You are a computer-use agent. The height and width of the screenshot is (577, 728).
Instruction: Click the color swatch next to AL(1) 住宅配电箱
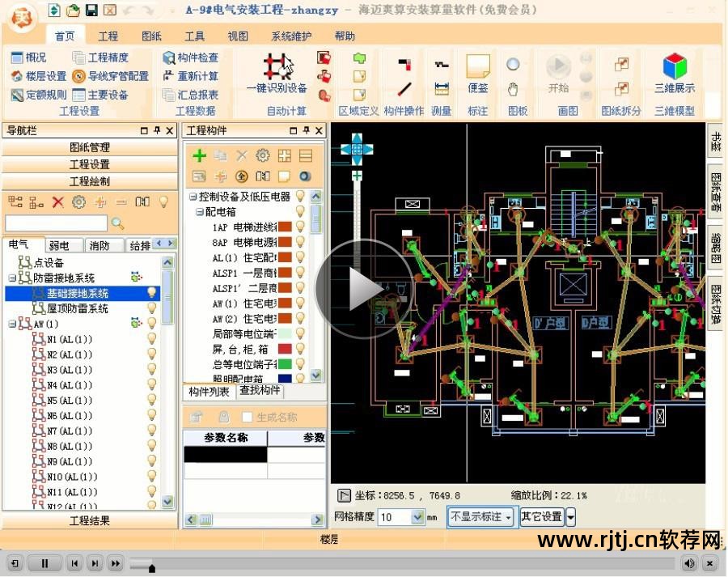click(286, 257)
